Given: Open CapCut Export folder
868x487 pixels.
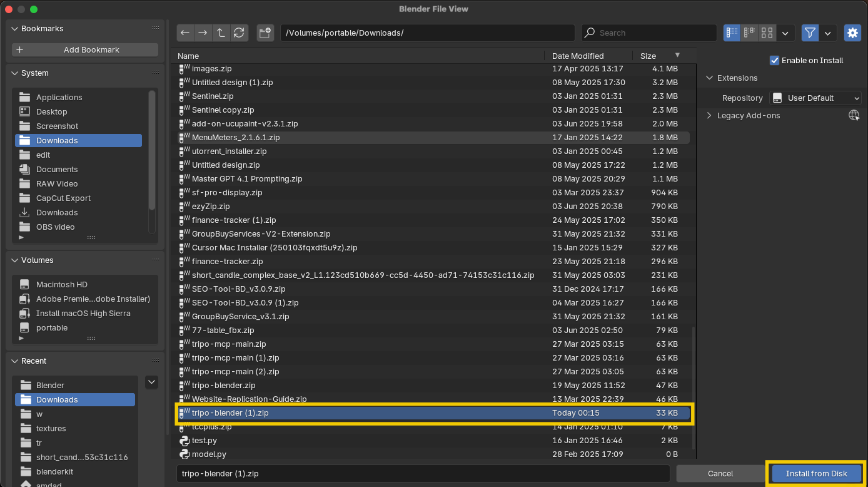Looking at the screenshot, I should click(x=78, y=198).
